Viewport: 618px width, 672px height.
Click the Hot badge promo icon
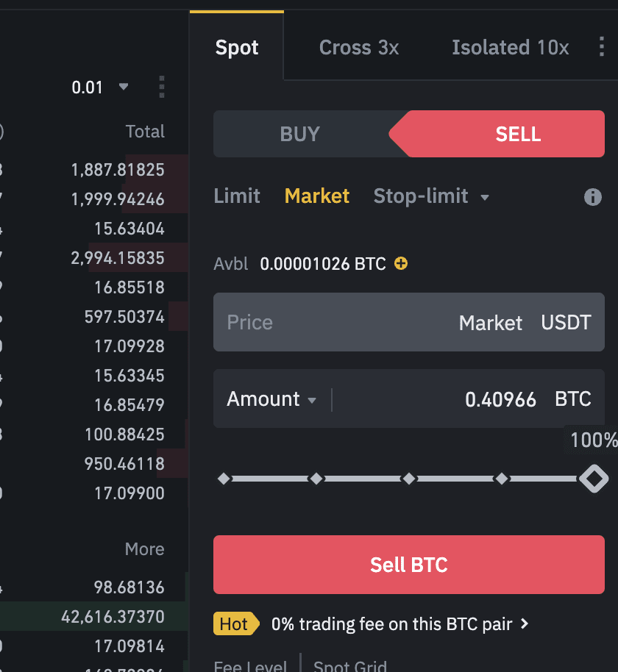234,624
